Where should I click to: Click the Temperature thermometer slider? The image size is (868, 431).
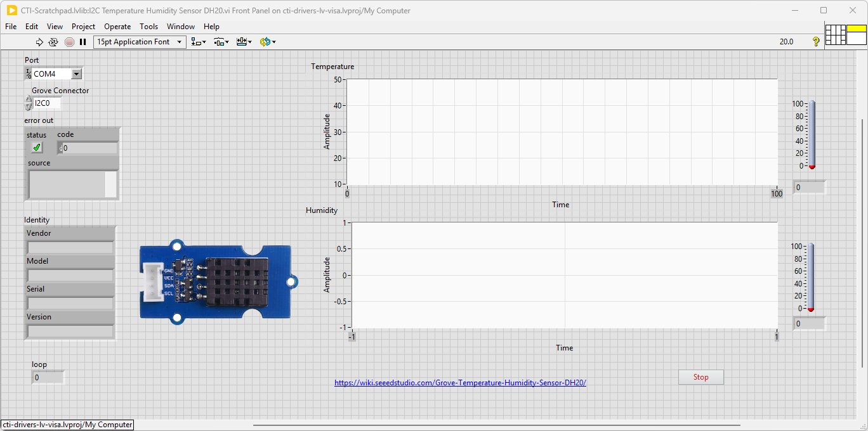[812, 134]
